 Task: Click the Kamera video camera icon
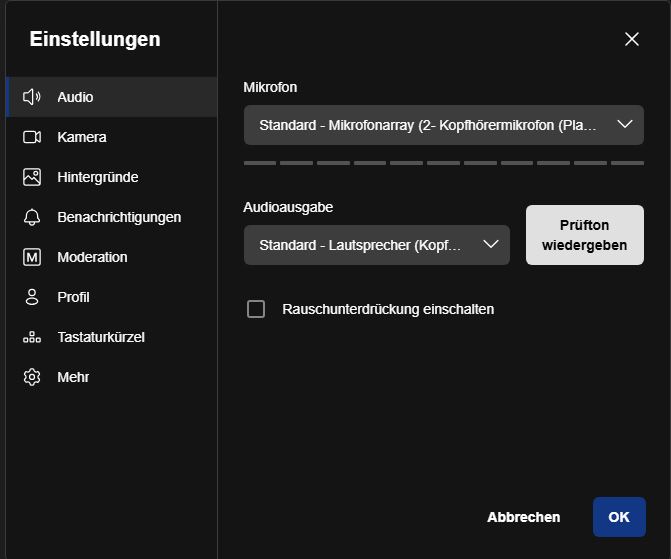coord(32,137)
